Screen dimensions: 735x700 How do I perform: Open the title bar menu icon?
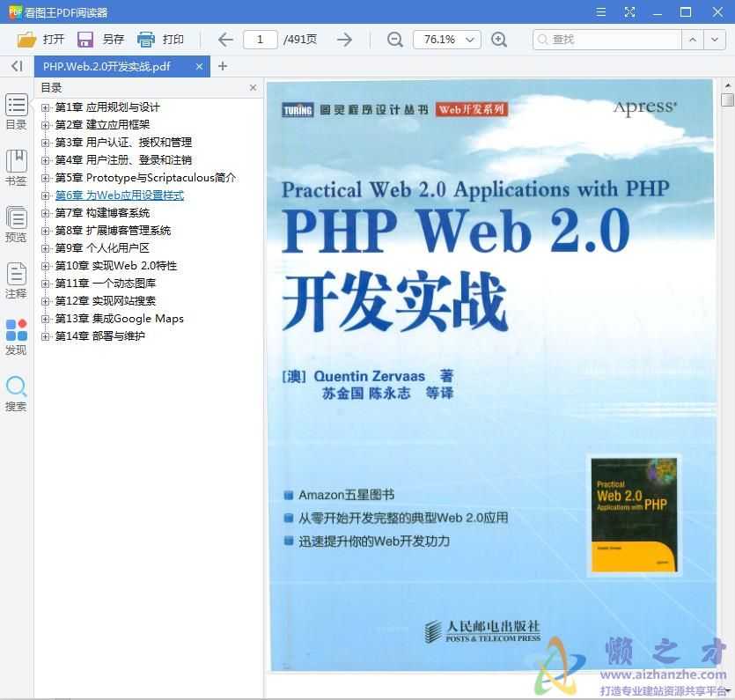(601, 12)
